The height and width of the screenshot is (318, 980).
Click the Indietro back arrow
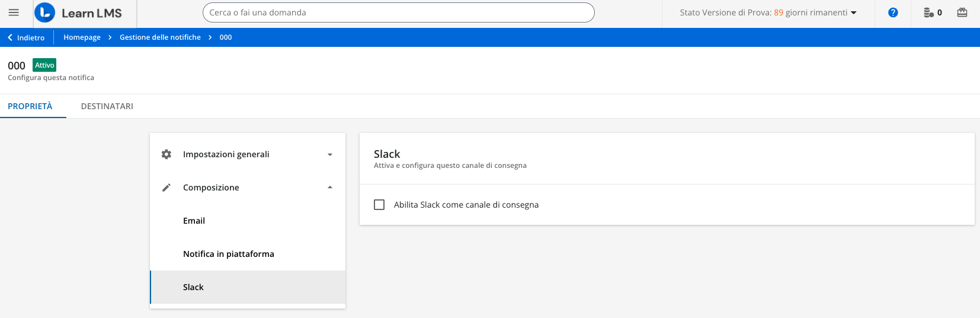10,37
